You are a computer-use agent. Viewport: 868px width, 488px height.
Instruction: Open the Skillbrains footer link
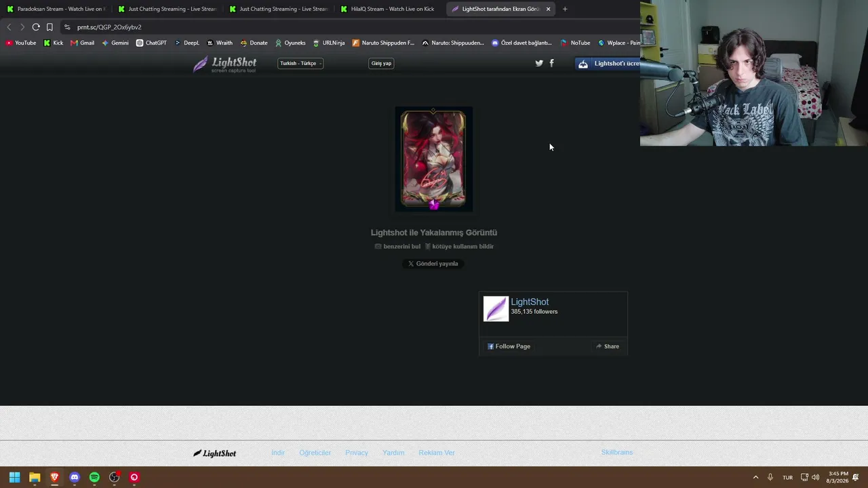click(x=617, y=452)
